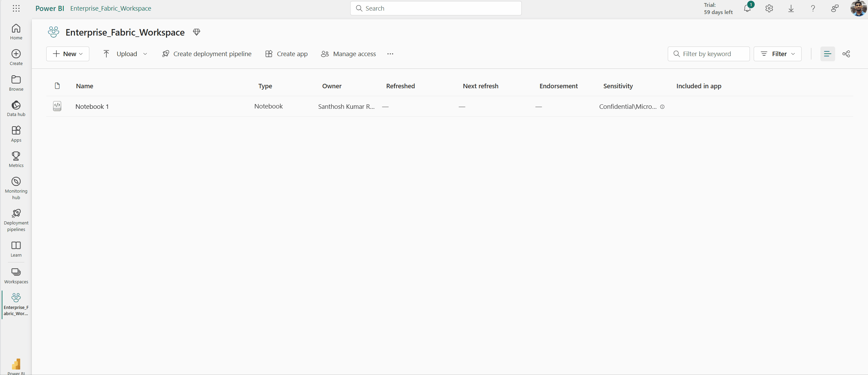The image size is (868, 375).
Task: Navigate to Deployment pipelines section
Action: tap(16, 220)
